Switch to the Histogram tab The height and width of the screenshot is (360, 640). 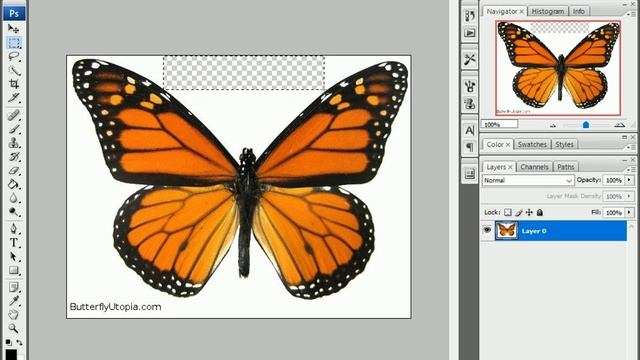point(548,11)
